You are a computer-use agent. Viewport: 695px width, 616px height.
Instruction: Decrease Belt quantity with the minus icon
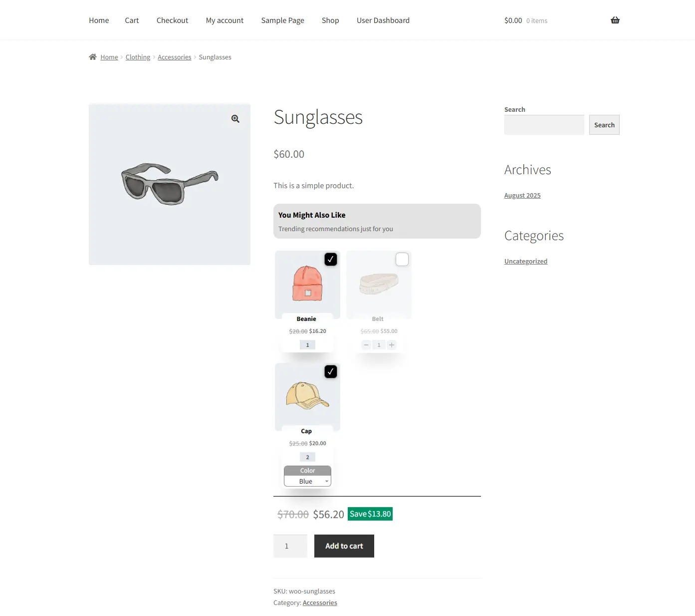[x=366, y=344]
